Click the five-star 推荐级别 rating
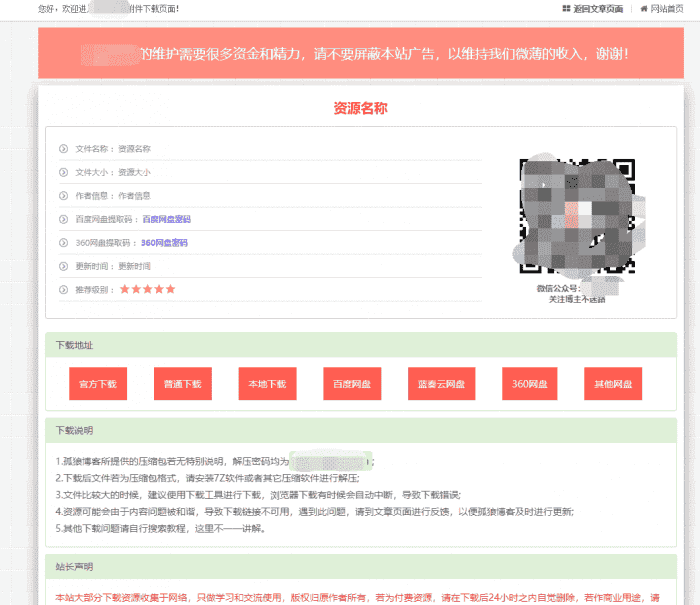 pos(147,289)
